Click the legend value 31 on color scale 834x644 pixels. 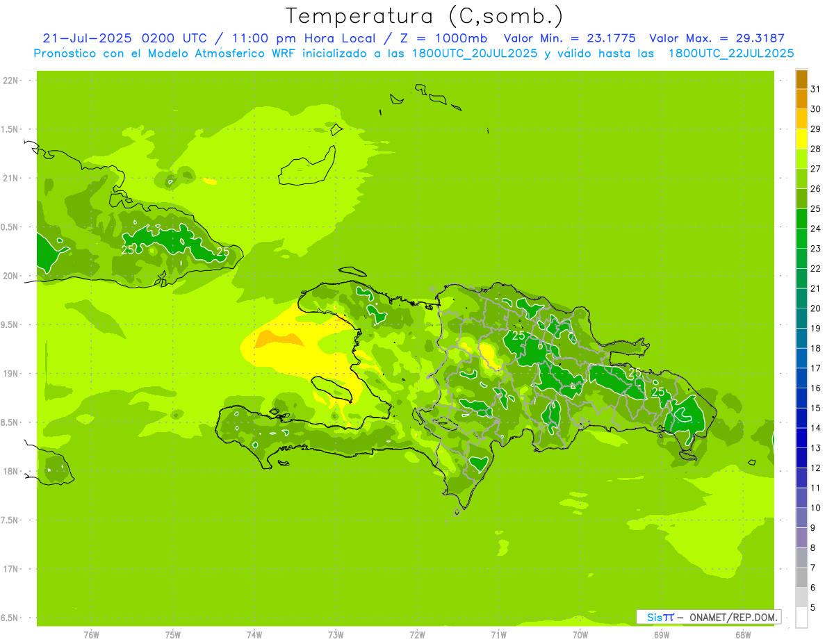click(x=816, y=89)
